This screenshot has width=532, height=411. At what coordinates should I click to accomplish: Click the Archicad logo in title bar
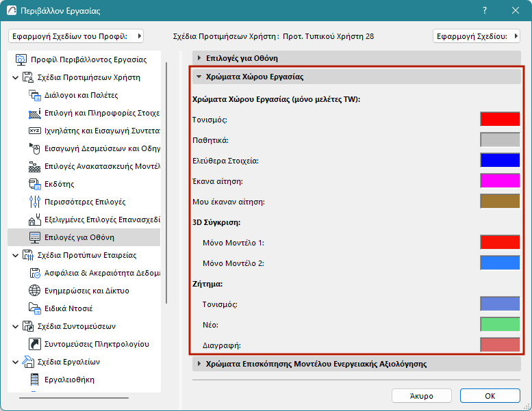pos(12,10)
